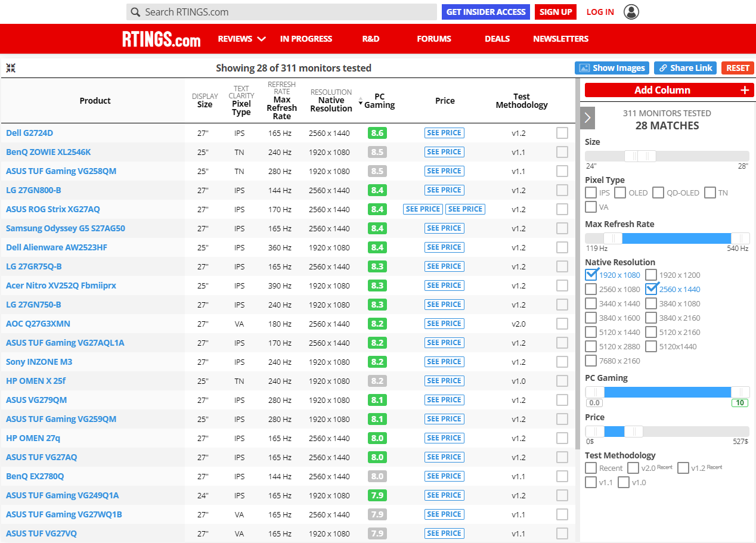Check the TN pixel type box
Screen dimensions: 756x543
pos(710,193)
